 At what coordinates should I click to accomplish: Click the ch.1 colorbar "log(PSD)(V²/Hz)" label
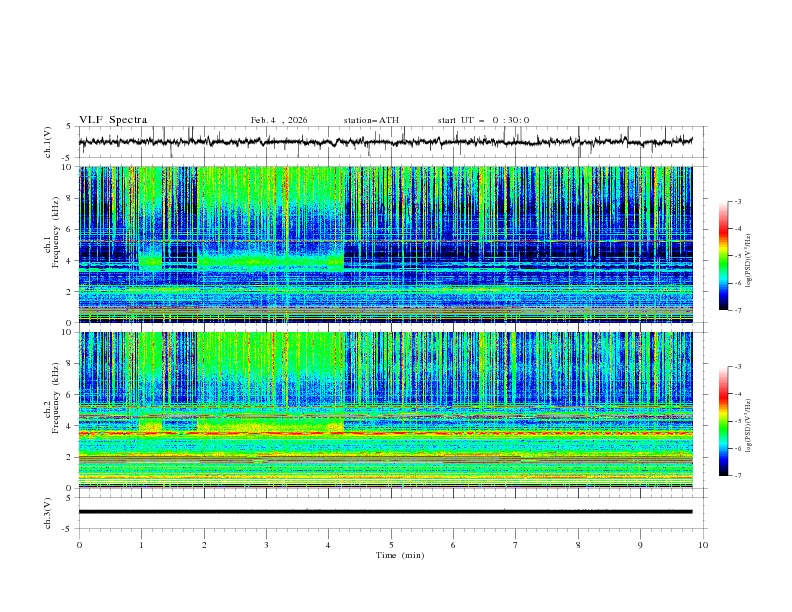(x=748, y=261)
